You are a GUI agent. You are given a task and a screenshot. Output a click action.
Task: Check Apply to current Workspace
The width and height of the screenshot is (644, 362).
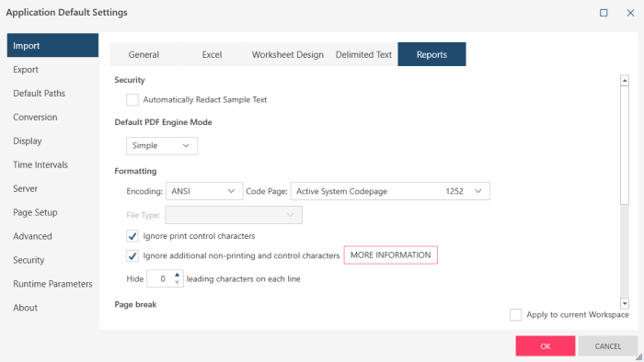click(x=515, y=315)
